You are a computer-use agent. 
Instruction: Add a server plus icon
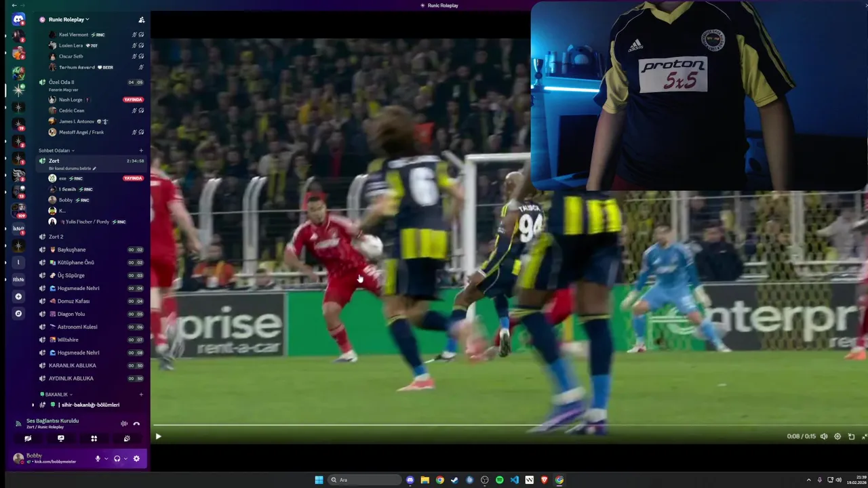point(18,296)
